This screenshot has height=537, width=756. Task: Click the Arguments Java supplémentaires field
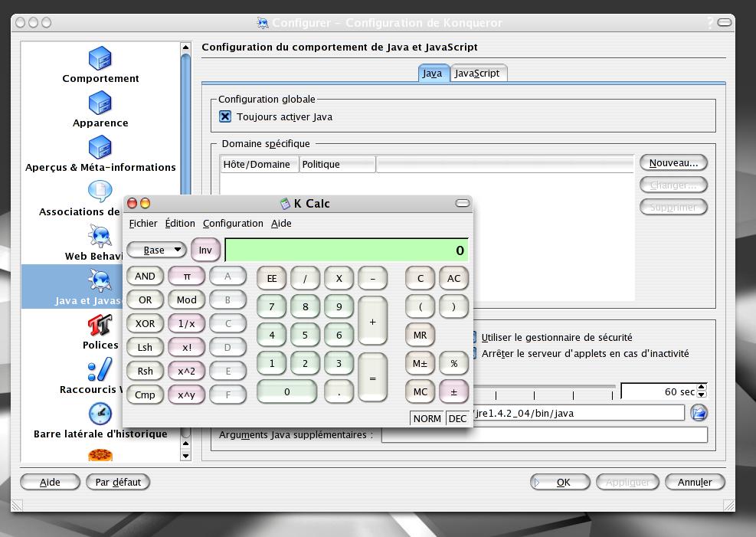(x=545, y=435)
